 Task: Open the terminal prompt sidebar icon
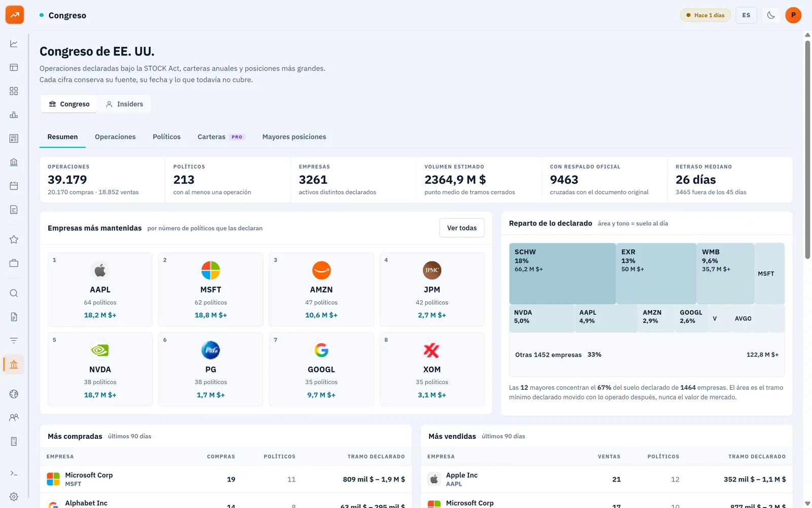coord(14,473)
